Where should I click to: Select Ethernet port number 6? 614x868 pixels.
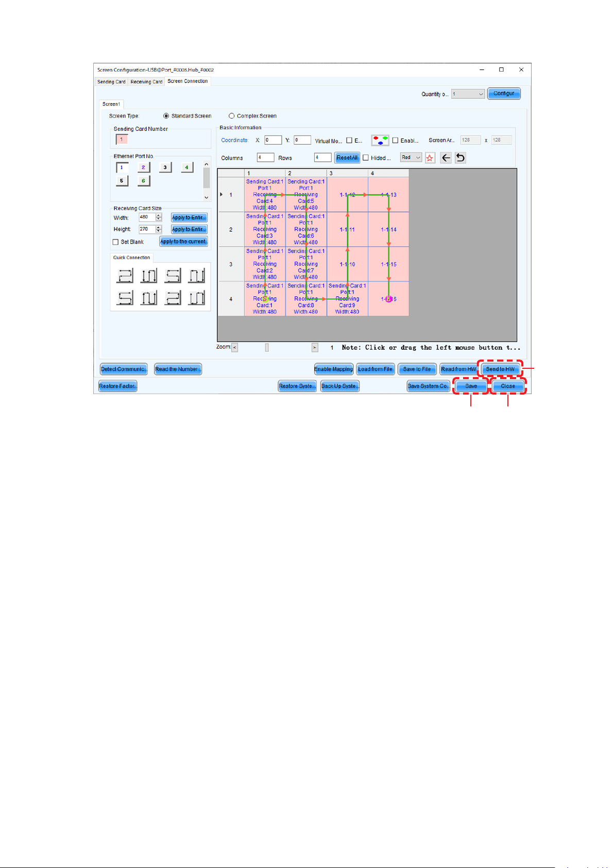pos(144,181)
